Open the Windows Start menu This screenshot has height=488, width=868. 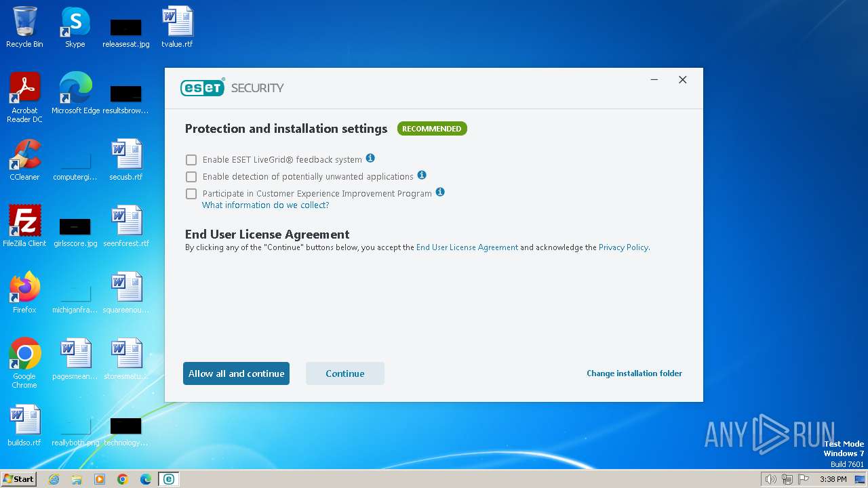tap(18, 479)
